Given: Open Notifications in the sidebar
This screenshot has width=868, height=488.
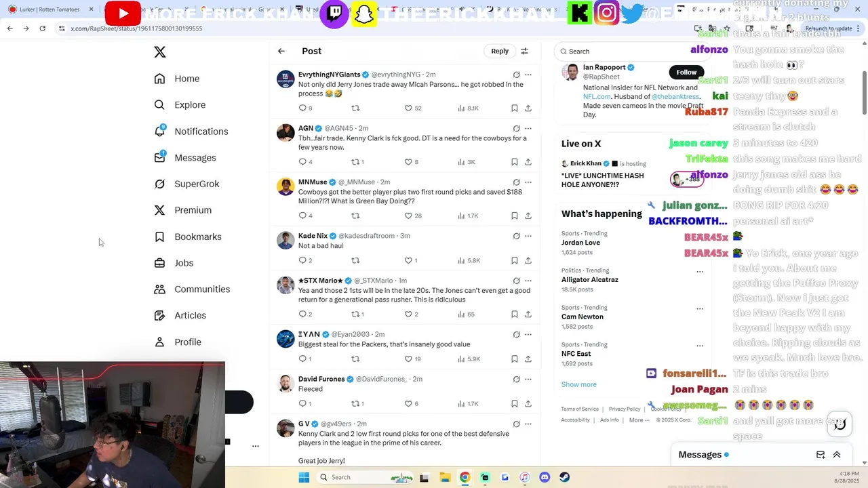Looking at the screenshot, I should tap(191, 131).
